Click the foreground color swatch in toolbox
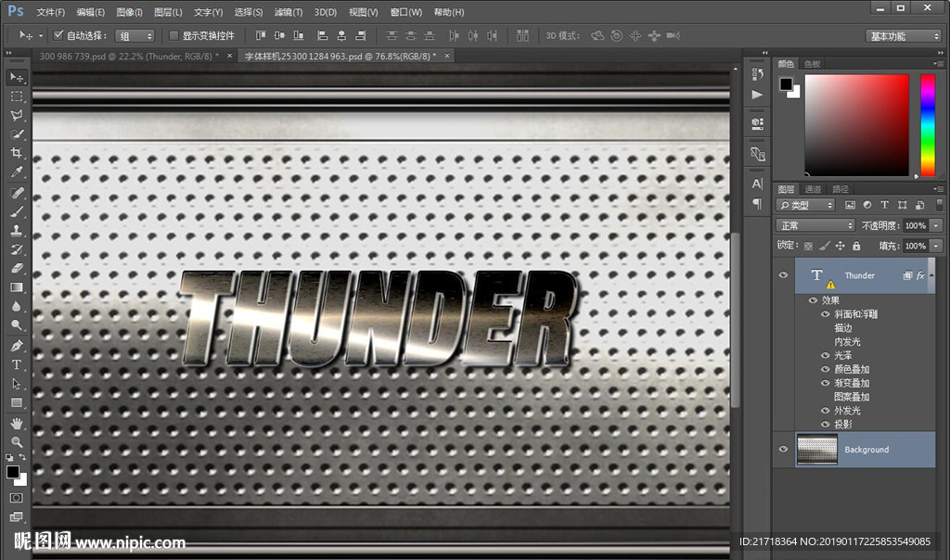This screenshot has height=560, width=950. [x=13, y=472]
